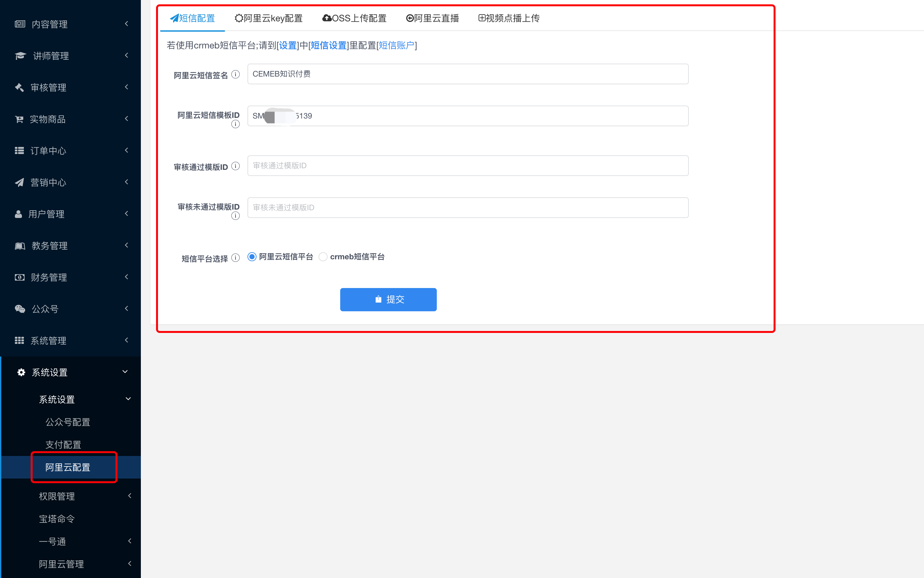Click the 订单中心 list icon
The width and height of the screenshot is (924, 578).
(x=19, y=150)
